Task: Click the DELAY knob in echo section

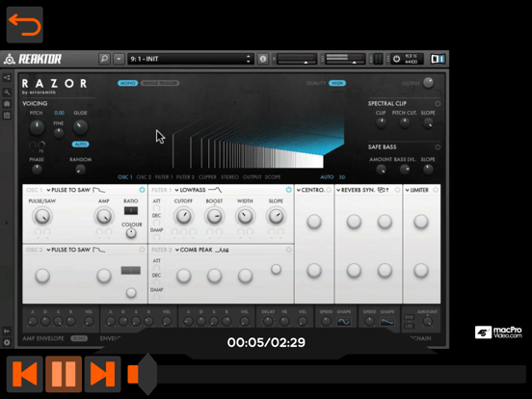Action: pyautogui.click(x=268, y=321)
